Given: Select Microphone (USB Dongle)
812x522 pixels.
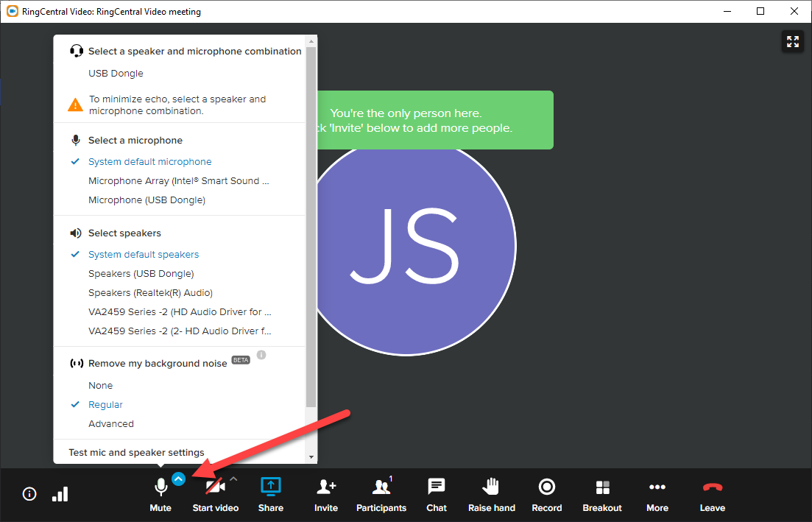Looking at the screenshot, I should click(x=146, y=200).
